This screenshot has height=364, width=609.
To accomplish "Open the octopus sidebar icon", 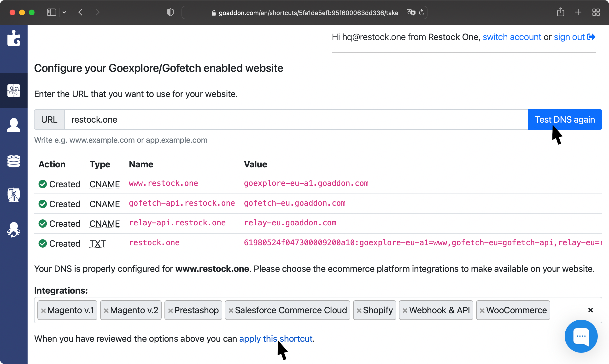I will click(x=14, y=230).
